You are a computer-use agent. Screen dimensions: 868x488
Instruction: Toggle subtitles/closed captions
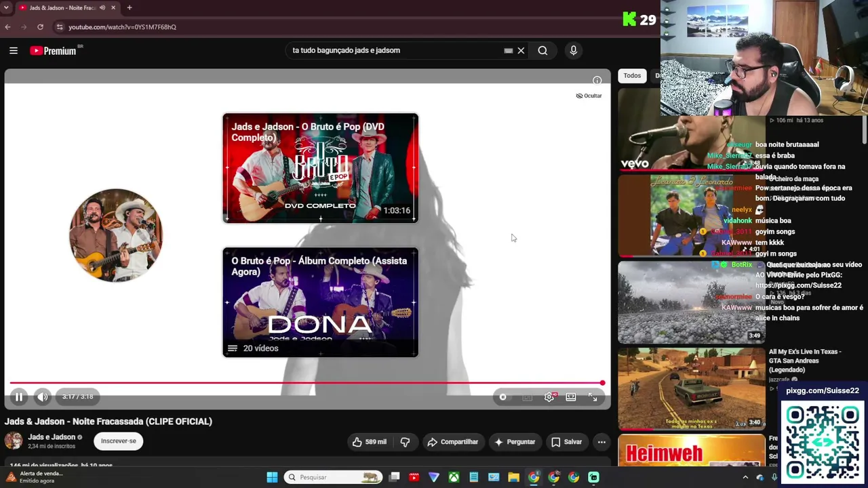527,397
